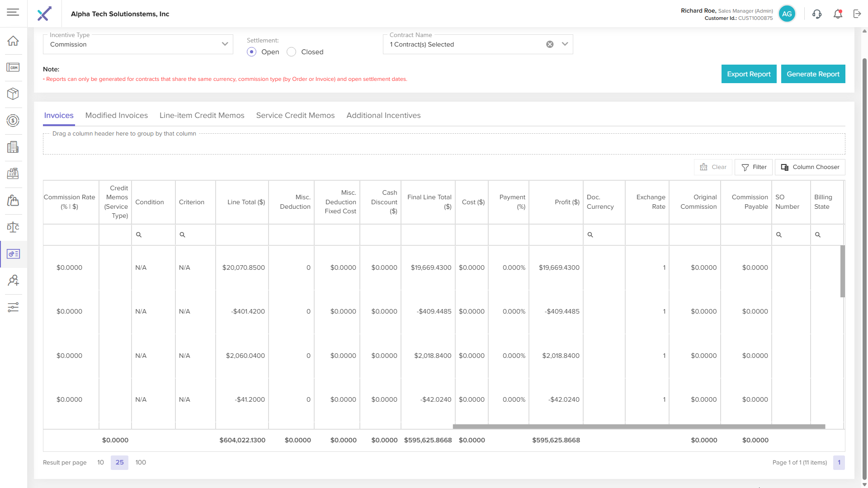Click the dollar coin sidebar icon
This screenshot has width=868, height=488.
click(13, 121)
